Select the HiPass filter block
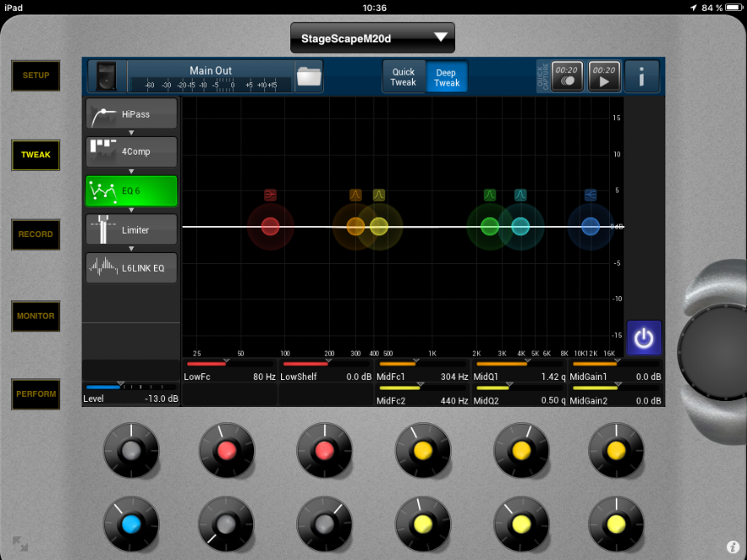 click(131, 114)
